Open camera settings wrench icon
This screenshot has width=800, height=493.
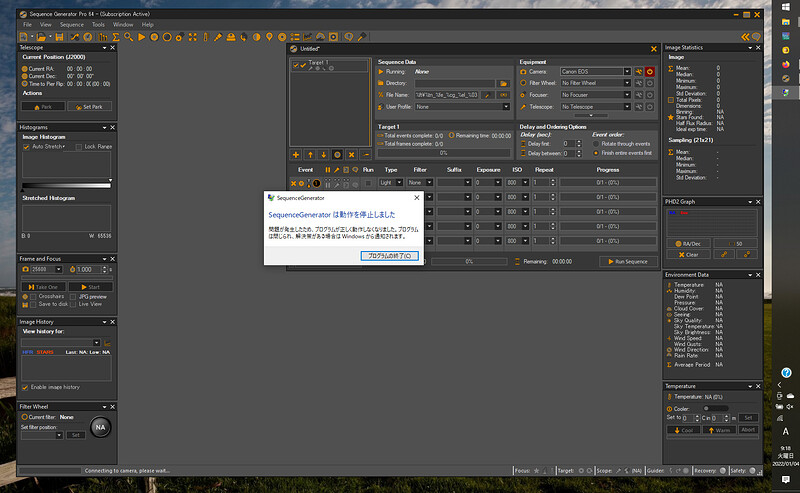point(638,71)
